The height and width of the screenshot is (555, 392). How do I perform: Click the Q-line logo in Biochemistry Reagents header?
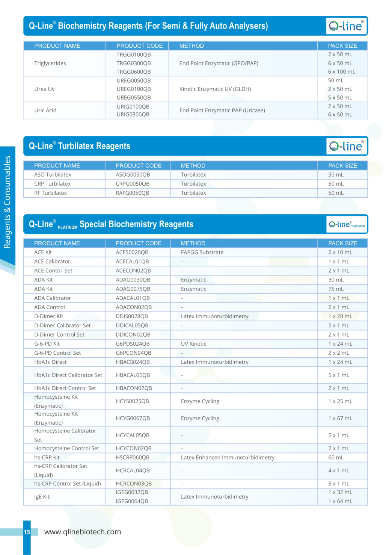coord(345,26)
